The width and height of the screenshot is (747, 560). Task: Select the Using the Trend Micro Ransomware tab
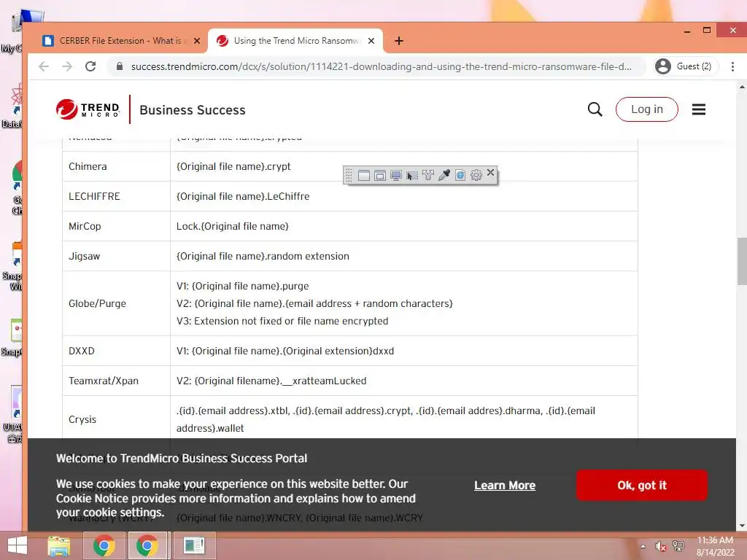pyautogui.click(x=295, y=41)
